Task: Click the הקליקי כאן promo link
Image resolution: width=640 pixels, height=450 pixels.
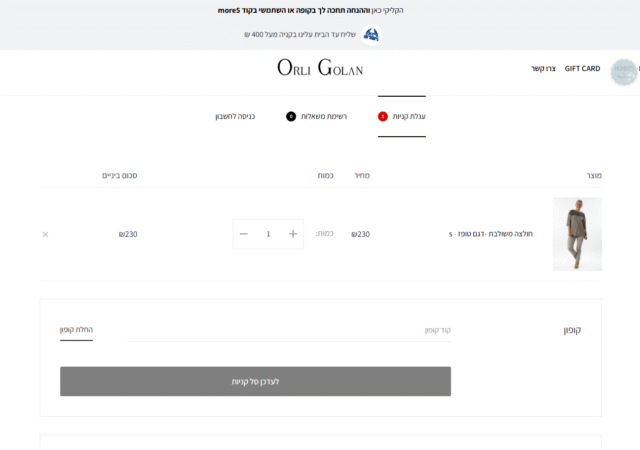Action: (x=387, y=11)
